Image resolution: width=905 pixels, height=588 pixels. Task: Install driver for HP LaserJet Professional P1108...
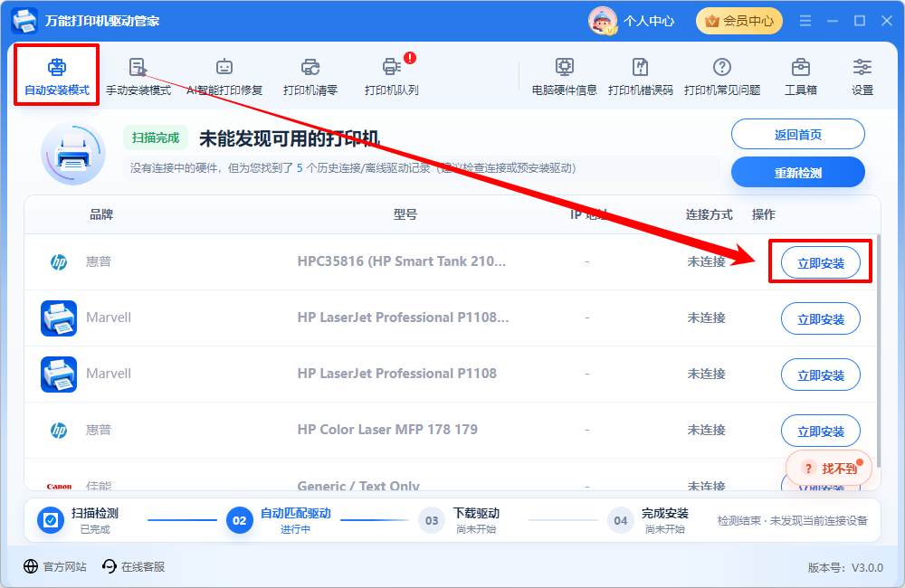click(x=820, y=318)
